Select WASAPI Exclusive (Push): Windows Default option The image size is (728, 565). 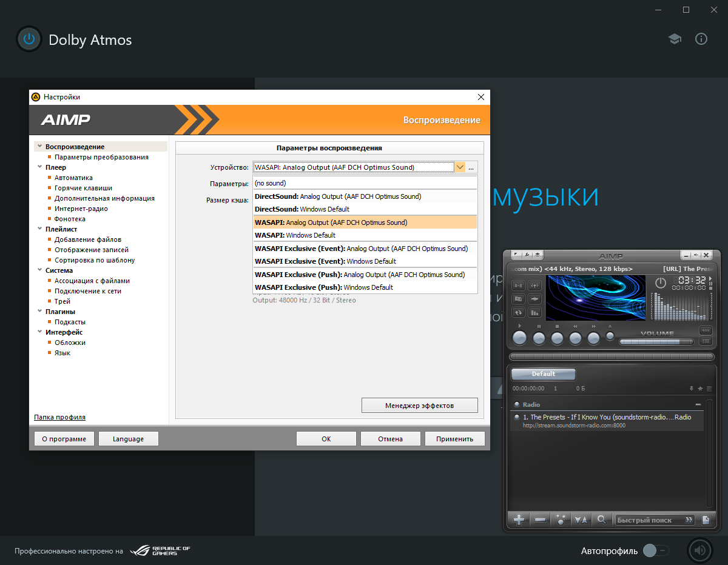(365, 287)
